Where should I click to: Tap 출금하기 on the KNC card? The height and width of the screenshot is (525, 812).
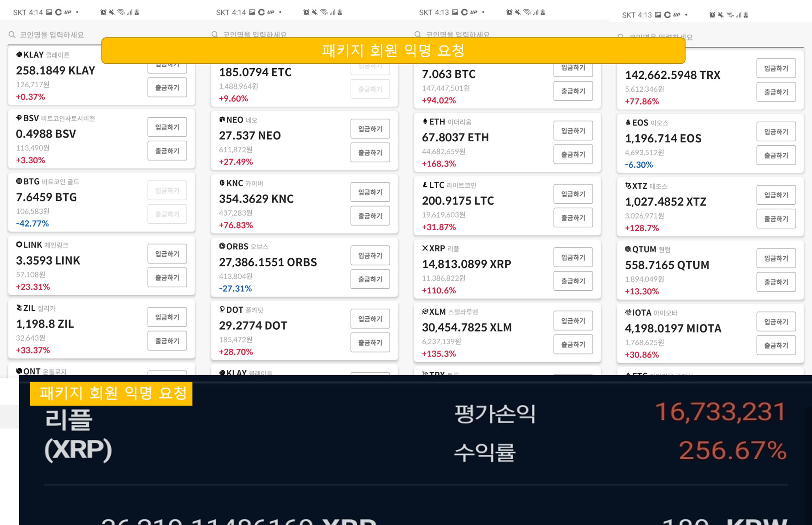370,216
